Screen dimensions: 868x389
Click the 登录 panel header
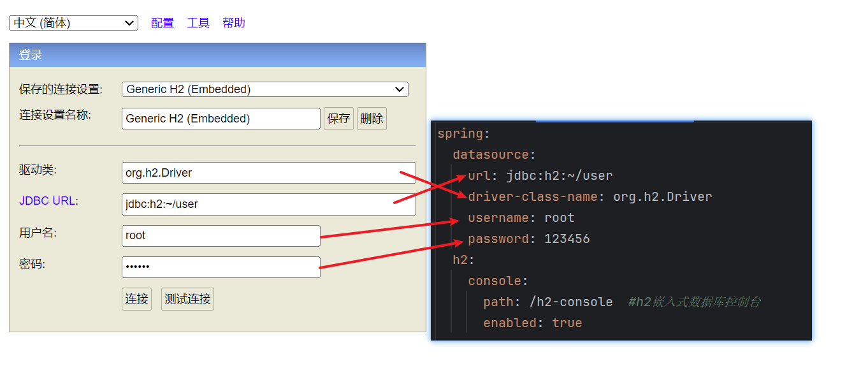pos(217,55)
